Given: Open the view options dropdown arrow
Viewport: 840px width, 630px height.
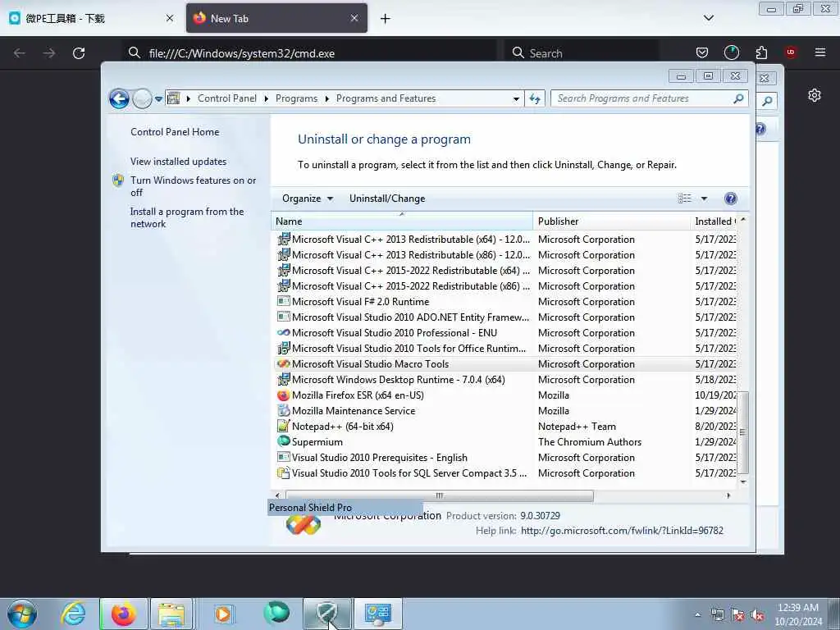Looking at the screenshot, I should 704,199.
